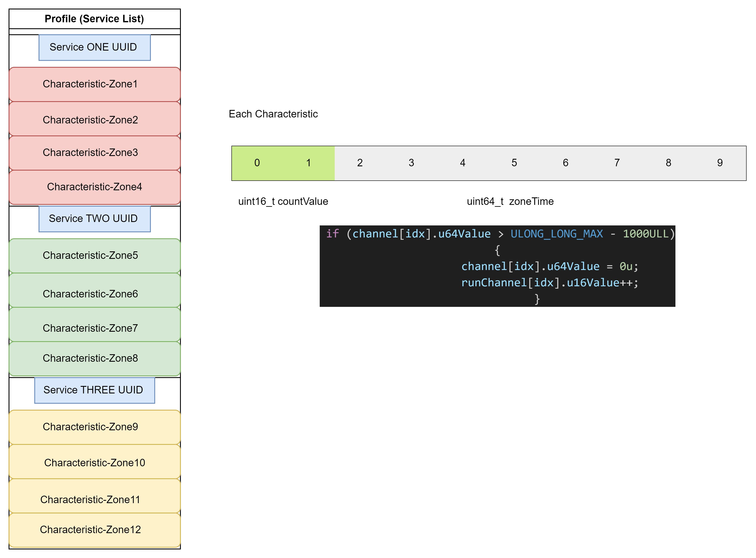Screen dimensions: 756x558
Task: Select the Characteristic-Zone1 block
Action: pos(94,84)
